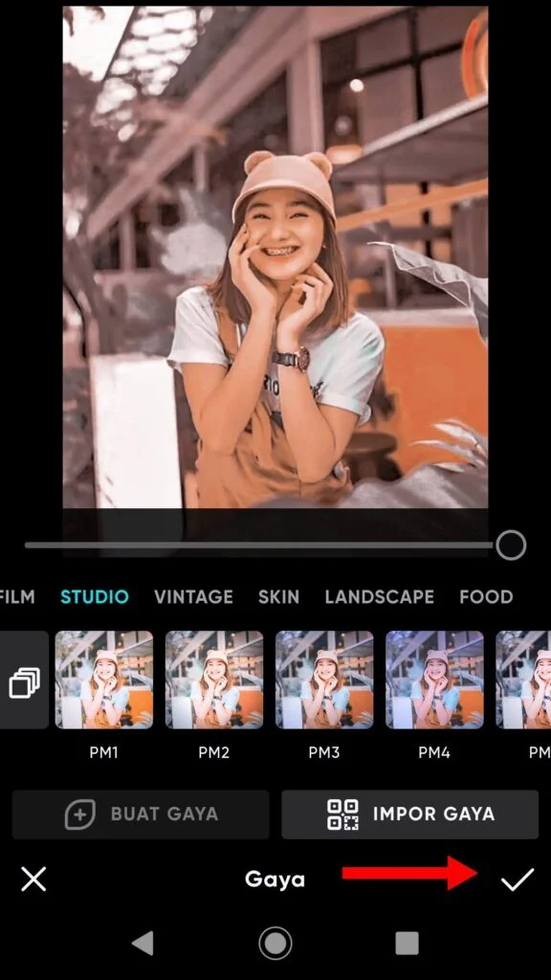Tap the Android back triangle
Screen dimensions: 551x980
[x=143, y=943]
